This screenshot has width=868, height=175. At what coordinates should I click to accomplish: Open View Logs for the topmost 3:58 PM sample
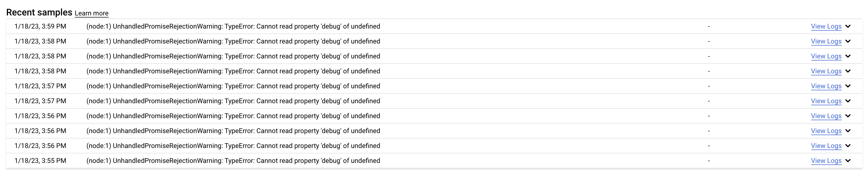click(x=826, y=41)
